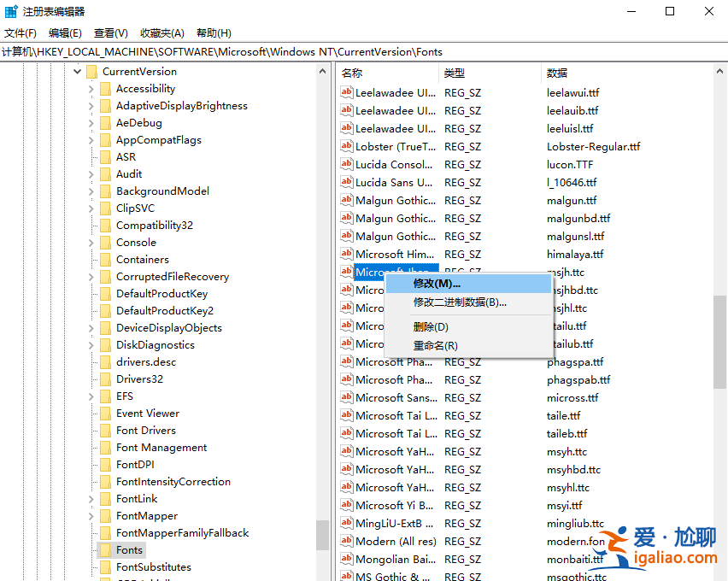
Task: Click the ab icon beside Microsoft Sans value
Action: 345,397
